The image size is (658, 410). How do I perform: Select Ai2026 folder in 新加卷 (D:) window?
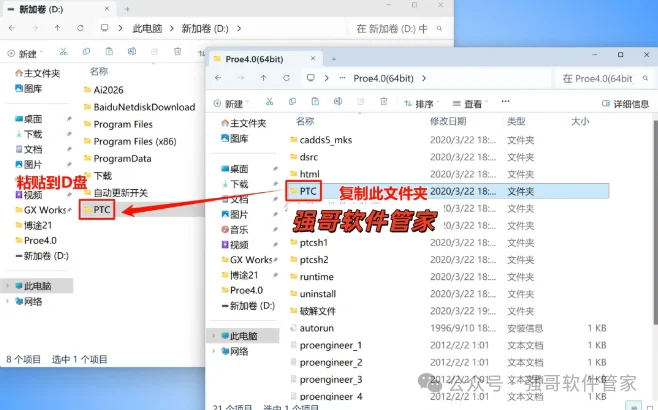click(104, 90)
